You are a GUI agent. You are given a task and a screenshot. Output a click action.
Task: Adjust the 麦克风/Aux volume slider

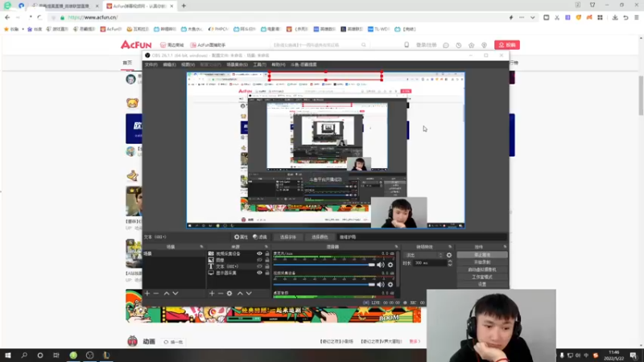(x=324, y=265)
